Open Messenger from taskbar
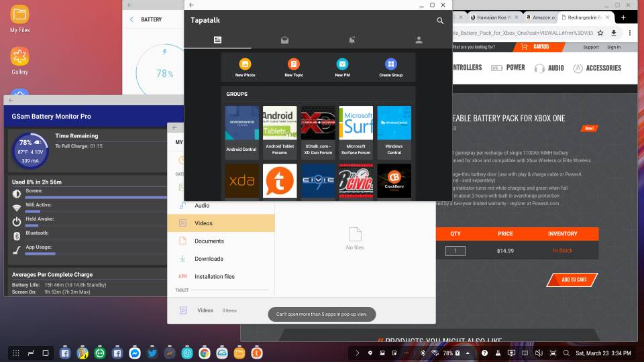The height and width of the screenshot is (362, 644). coord(134,353)
